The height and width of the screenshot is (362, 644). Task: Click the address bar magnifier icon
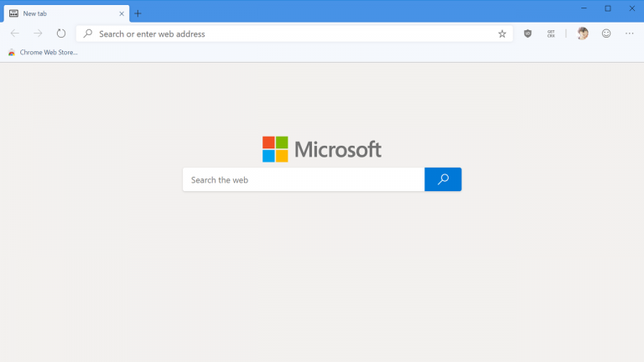pyautogui.click(x=87, y=34)
